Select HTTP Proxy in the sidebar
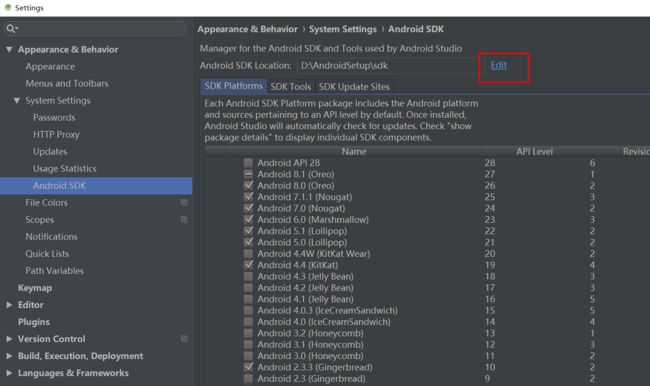The width and height of the screenshot is (650, 386). 56,134
